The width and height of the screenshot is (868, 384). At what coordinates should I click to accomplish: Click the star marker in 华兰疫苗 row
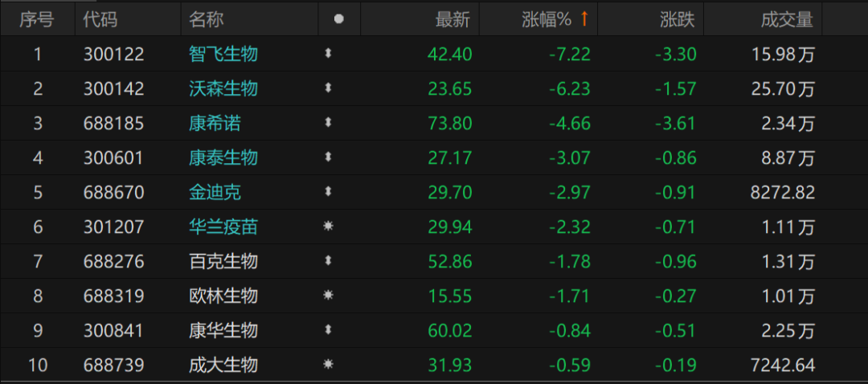328,227
